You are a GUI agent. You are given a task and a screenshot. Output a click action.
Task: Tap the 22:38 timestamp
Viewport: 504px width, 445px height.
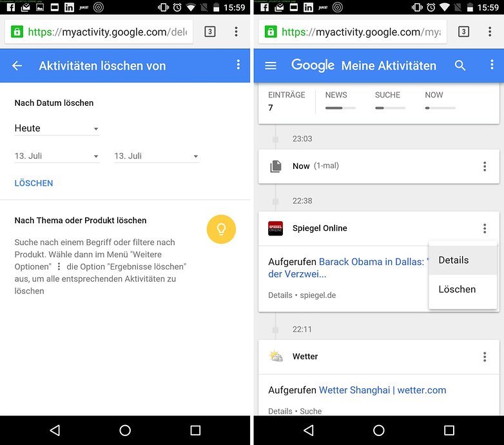(302, 201)
